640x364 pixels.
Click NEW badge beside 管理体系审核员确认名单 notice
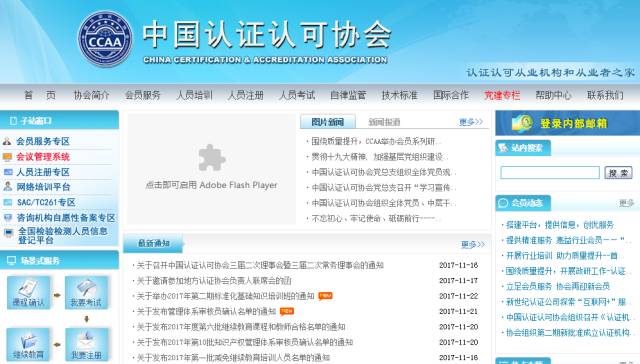(287, 311)
